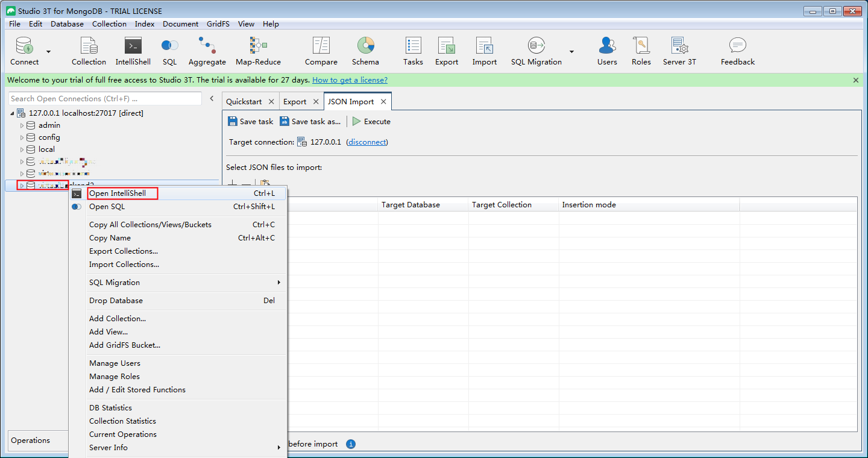Click the Import toolbar icon

[484, 46]
